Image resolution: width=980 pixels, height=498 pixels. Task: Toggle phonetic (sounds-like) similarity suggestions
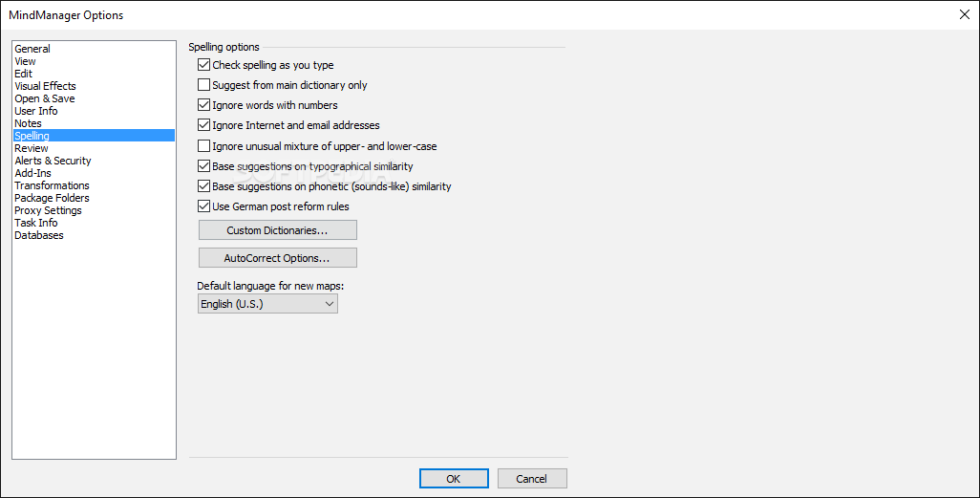203,186
